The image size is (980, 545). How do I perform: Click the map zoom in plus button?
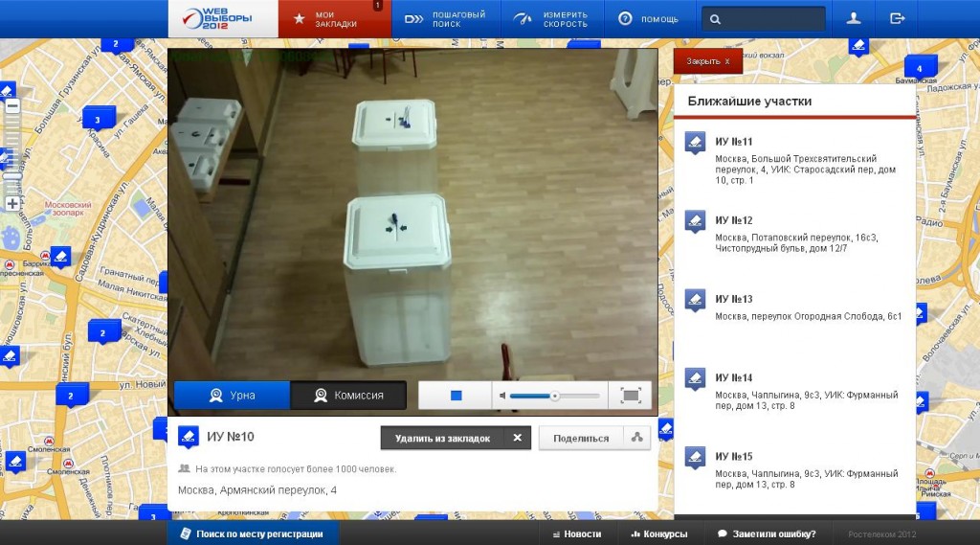pyautogui.click(x=12, y=203)
